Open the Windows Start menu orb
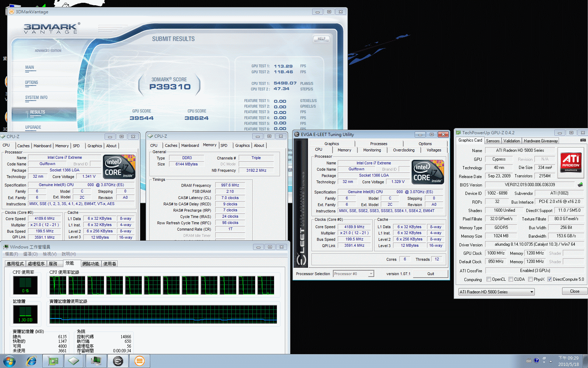The height and width of the screenshot is (368, 588). click(x=9, y=361)
